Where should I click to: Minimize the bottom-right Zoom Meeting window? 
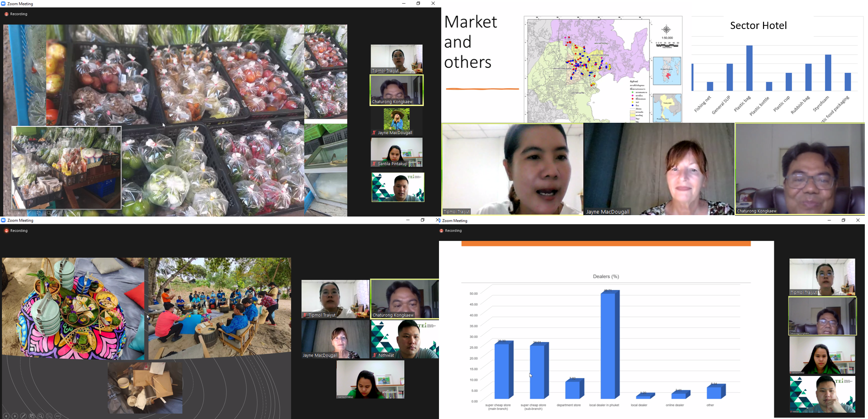point(829,220)
